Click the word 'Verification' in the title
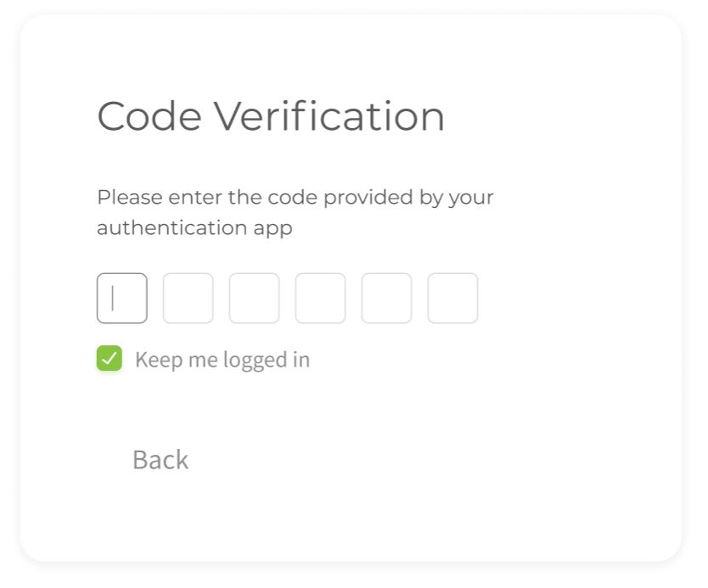This screenshot has height=588, width=708. [x=329, y=116]
